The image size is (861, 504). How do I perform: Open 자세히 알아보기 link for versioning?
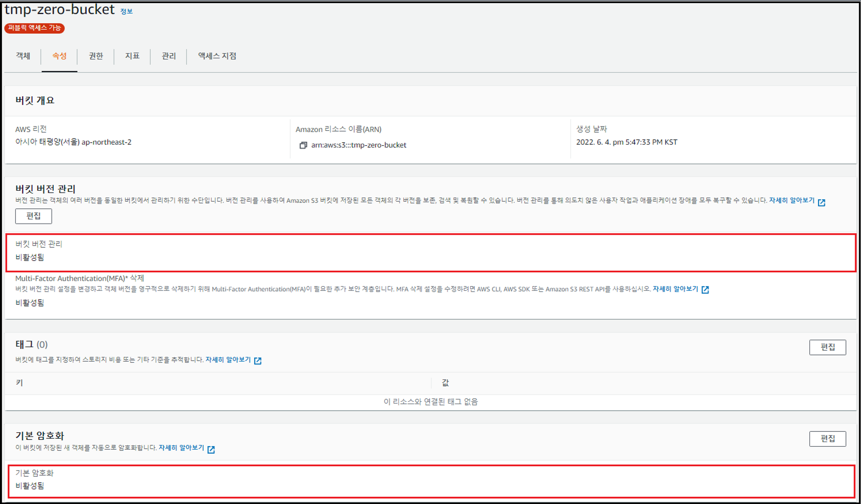click(x=791, y=200)
